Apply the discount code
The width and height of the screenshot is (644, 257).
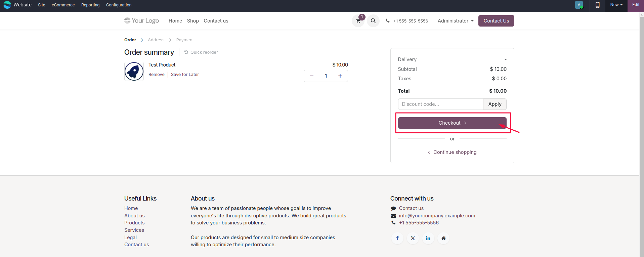tap(495, 104)
